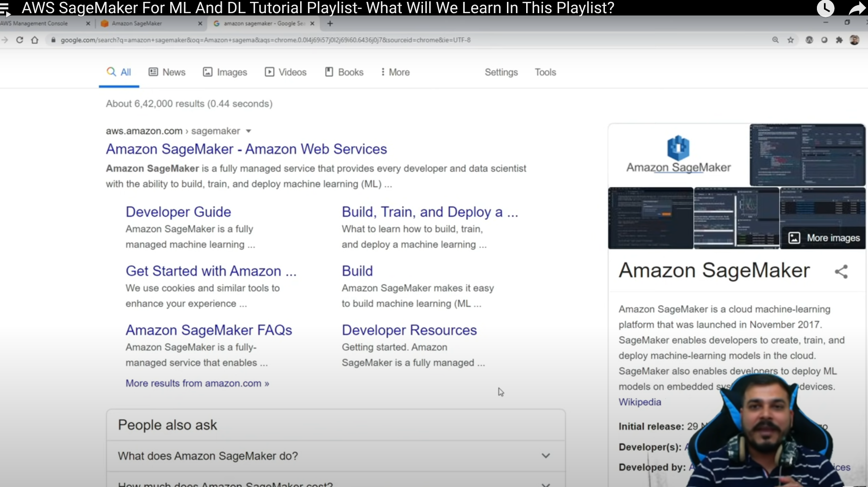Click the browser address bar URL
The height and width of the screenshot is (487, 868).
click(x=265, y=40)
